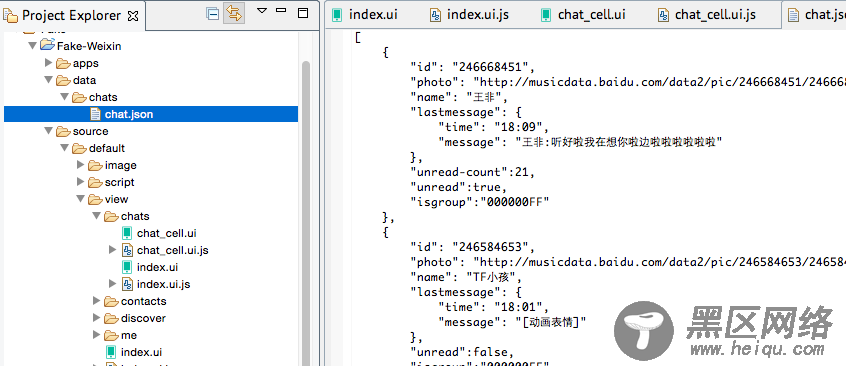
Task: Click the contacts folder icon
Action: point(111,301)
